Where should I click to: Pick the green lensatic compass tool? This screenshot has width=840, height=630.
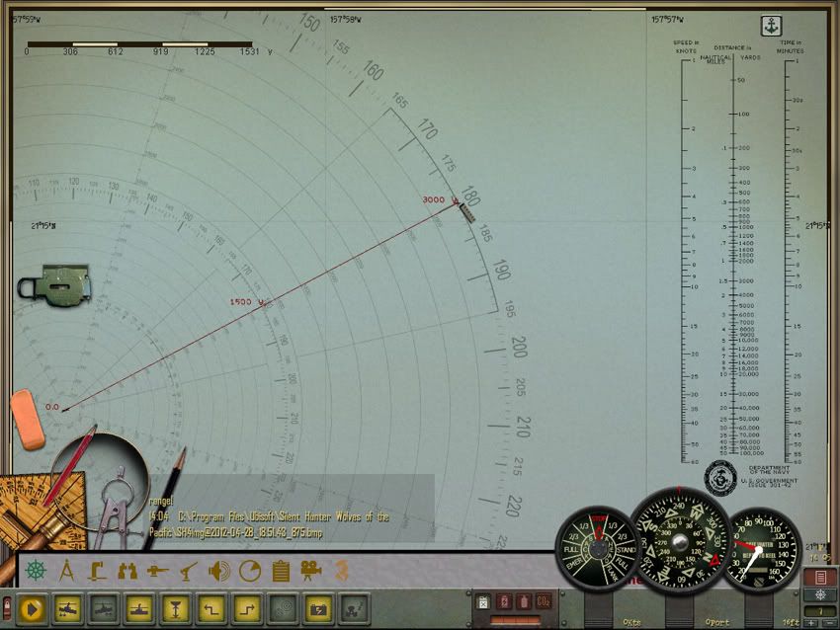(x=55, y=284)
